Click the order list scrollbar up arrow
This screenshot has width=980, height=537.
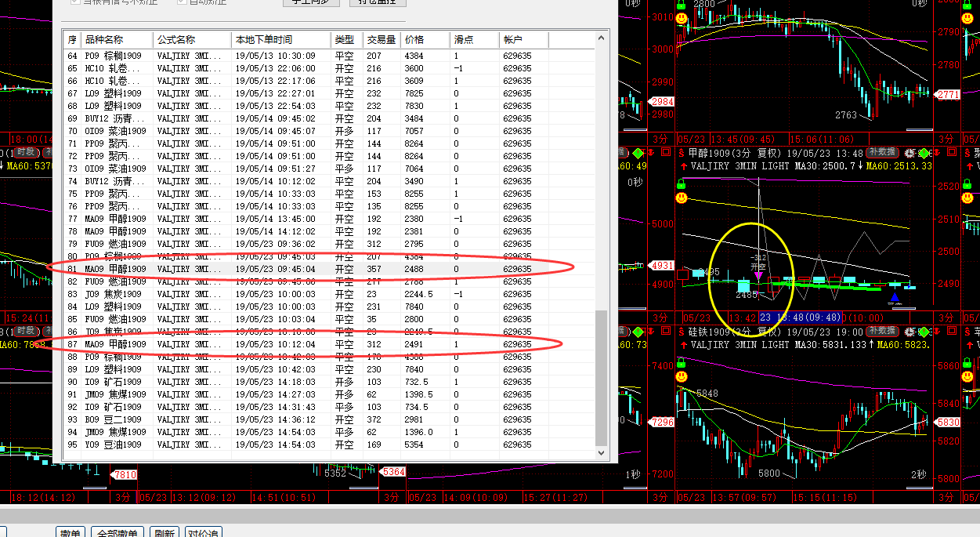tap(602, 38)
